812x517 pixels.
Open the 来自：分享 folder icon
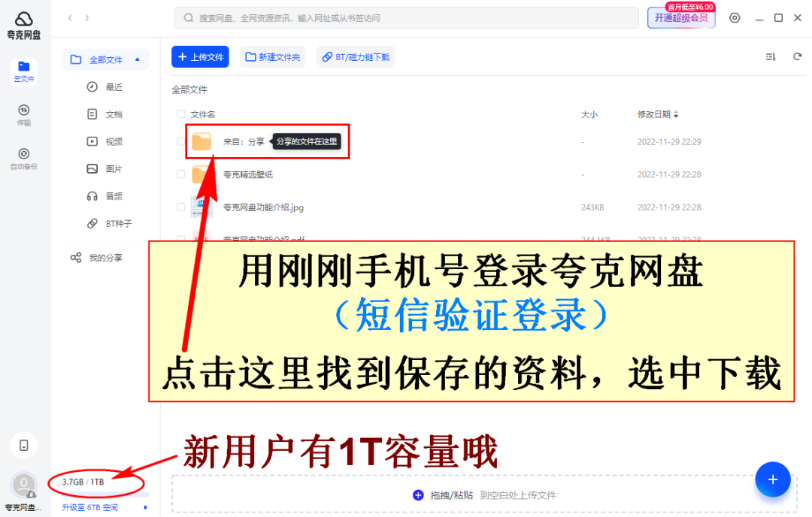point(201,141)
